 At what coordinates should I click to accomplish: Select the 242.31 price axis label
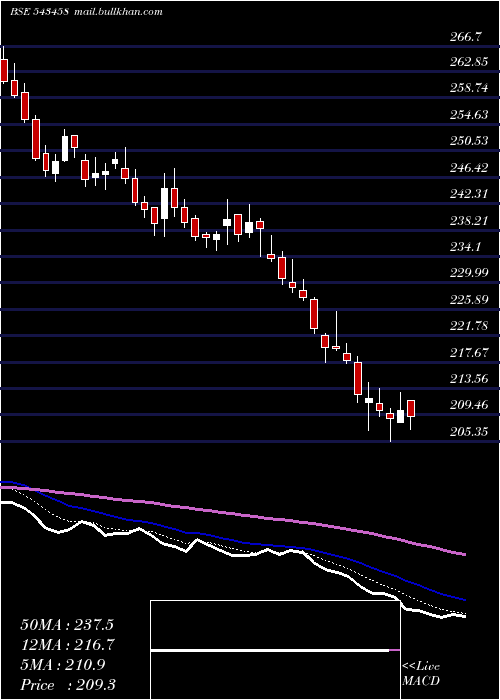tap(469, 194)
